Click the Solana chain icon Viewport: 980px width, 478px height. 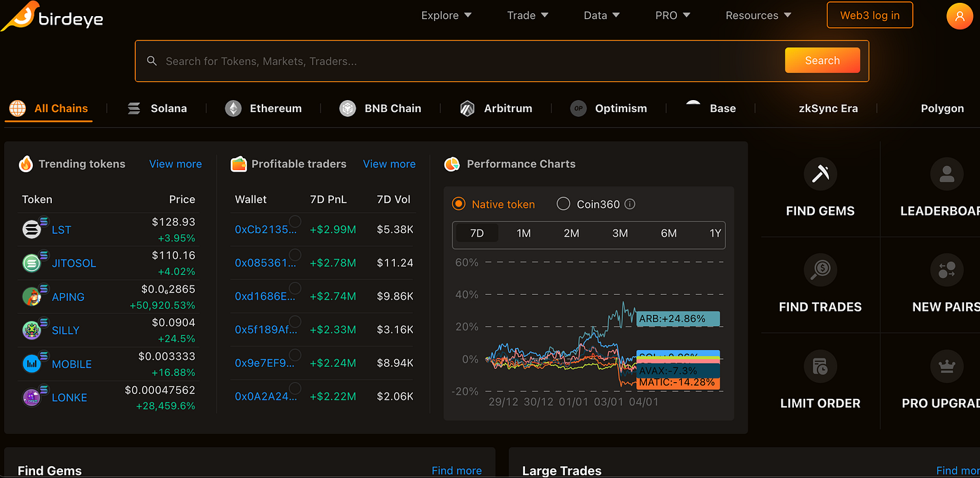(x=134, y=108)
